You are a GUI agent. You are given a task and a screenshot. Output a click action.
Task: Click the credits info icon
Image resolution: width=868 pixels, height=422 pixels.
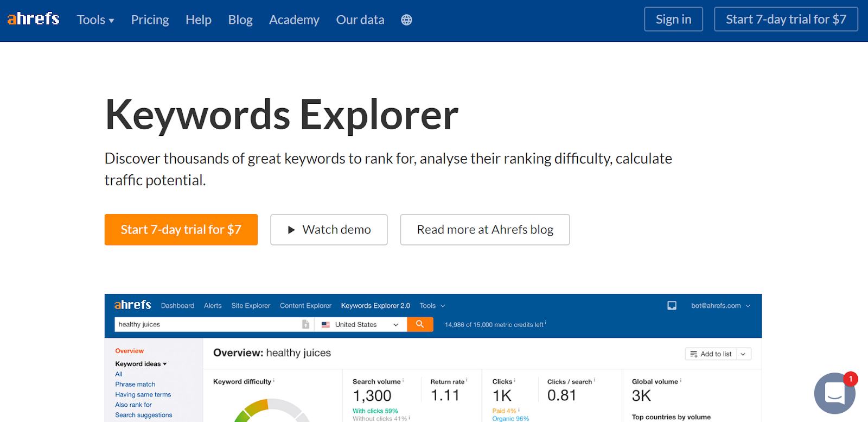tap(546, 323)
